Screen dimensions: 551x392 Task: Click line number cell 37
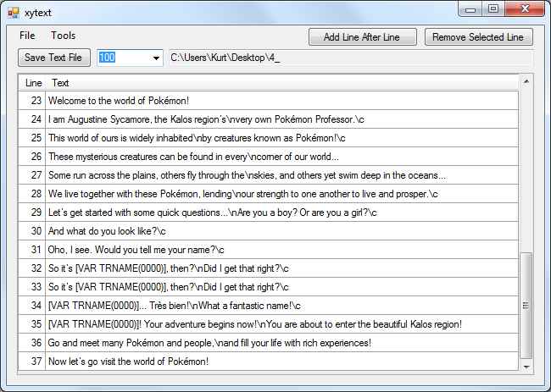[32, 362]
